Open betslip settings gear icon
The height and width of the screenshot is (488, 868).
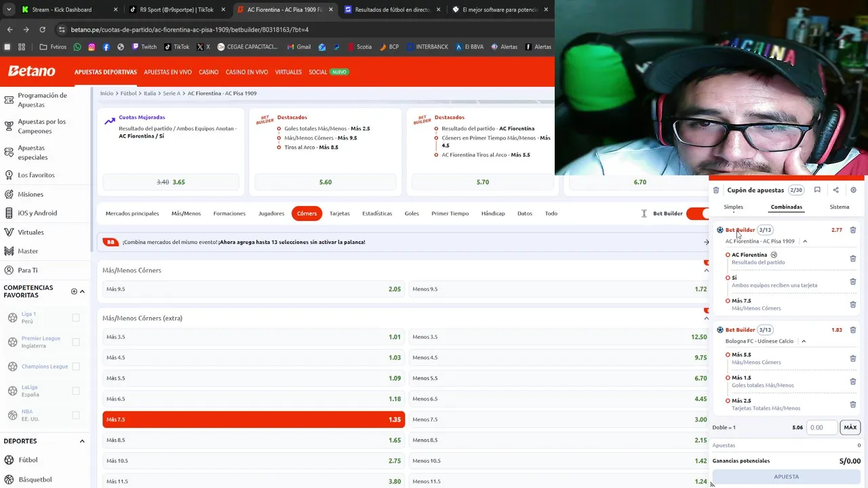point(854,190)
